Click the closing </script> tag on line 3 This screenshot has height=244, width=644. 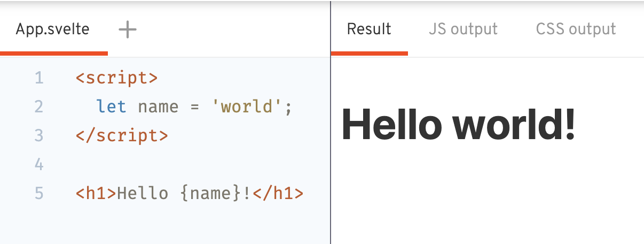pos(122,135)
